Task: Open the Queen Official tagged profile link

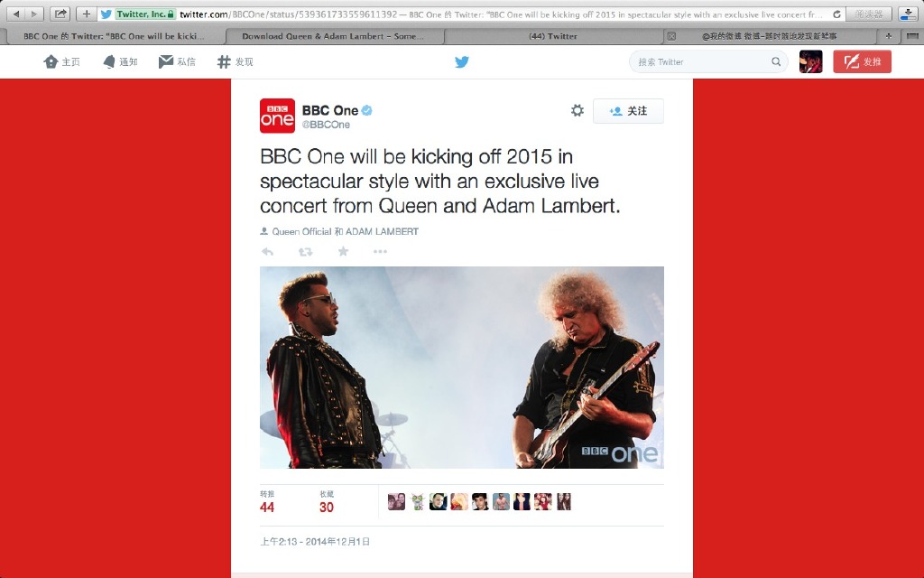Action: tap(301, 232)
